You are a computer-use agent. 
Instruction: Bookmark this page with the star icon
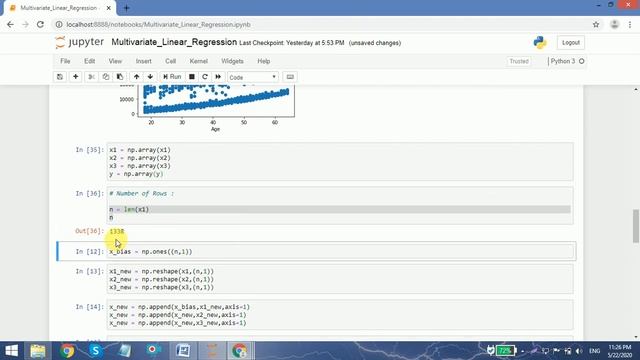click(596, 24)
